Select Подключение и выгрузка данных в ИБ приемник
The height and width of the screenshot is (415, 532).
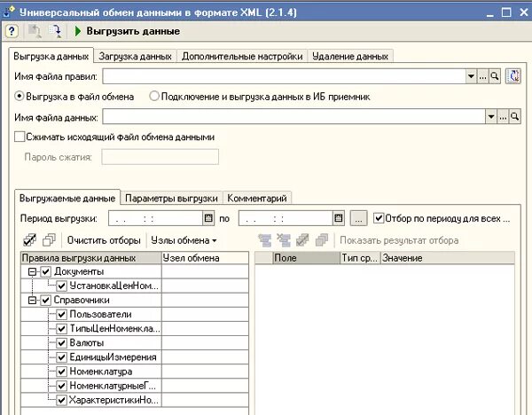(x=154, y=97)
